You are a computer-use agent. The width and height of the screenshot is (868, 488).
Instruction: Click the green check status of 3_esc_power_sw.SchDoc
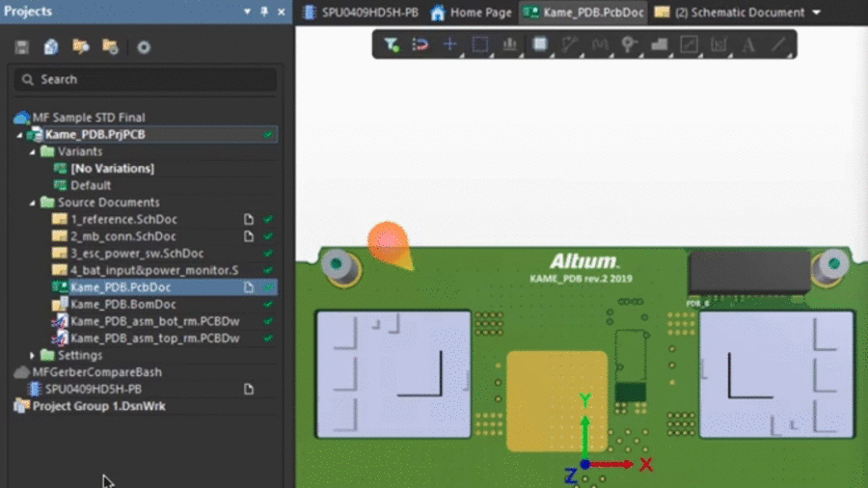(x=268, y=254)
